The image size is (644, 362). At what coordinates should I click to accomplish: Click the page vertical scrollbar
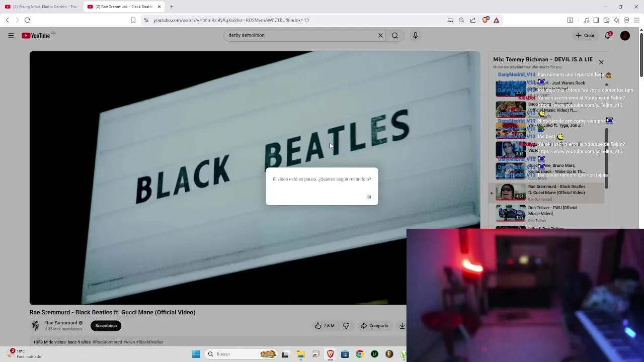coord(641,54)
